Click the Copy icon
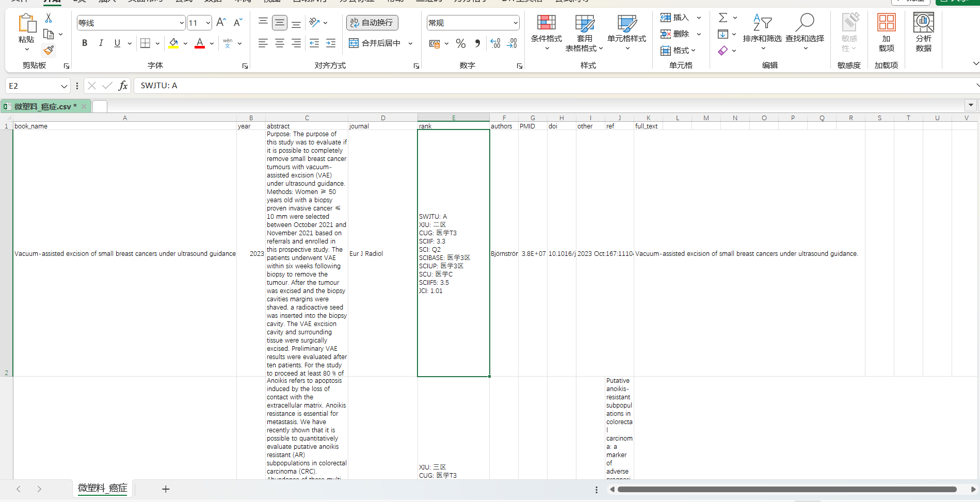This screenshot has width=980, height=502. click(49, 35)
